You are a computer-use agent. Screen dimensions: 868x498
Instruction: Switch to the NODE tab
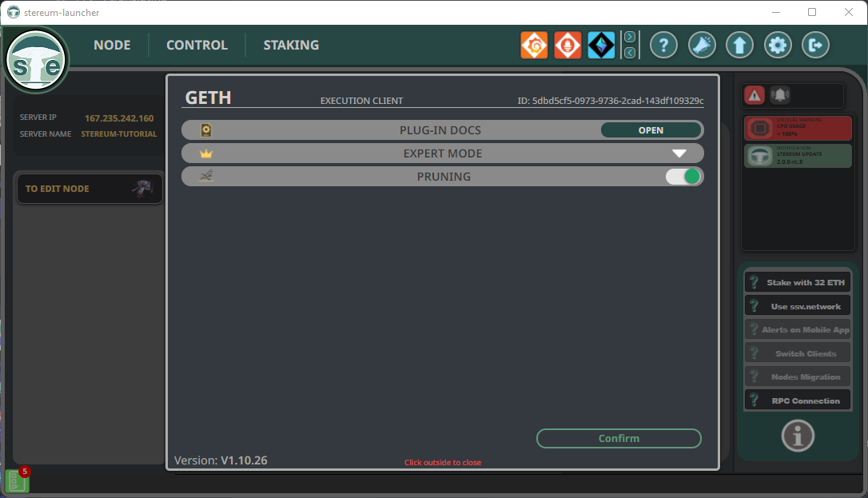[x=113, y=45]
